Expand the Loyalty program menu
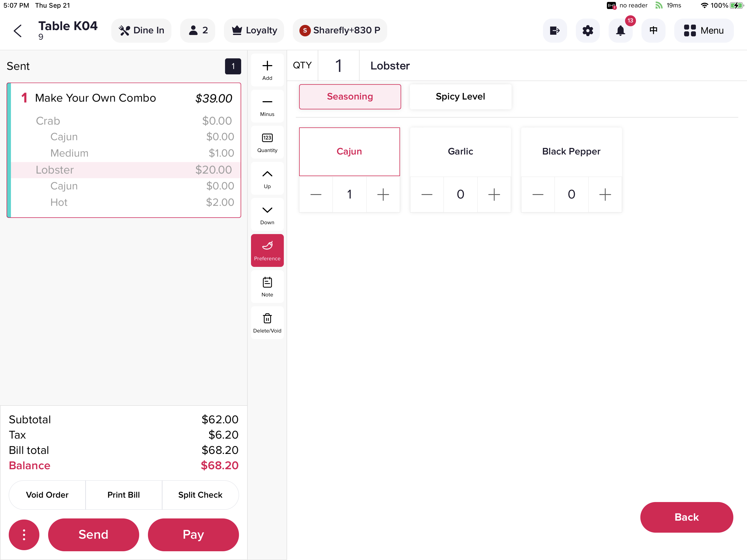This screenshot has height=560, width=747. [254, 30]
